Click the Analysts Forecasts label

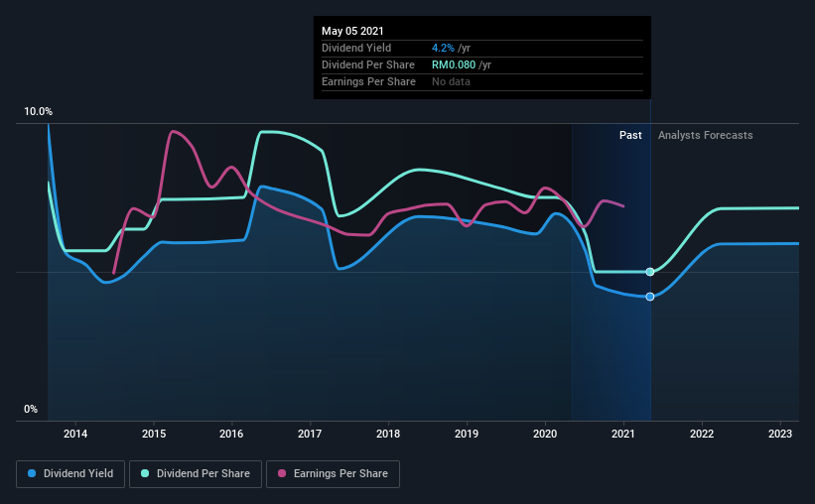(x=706, y=135)
